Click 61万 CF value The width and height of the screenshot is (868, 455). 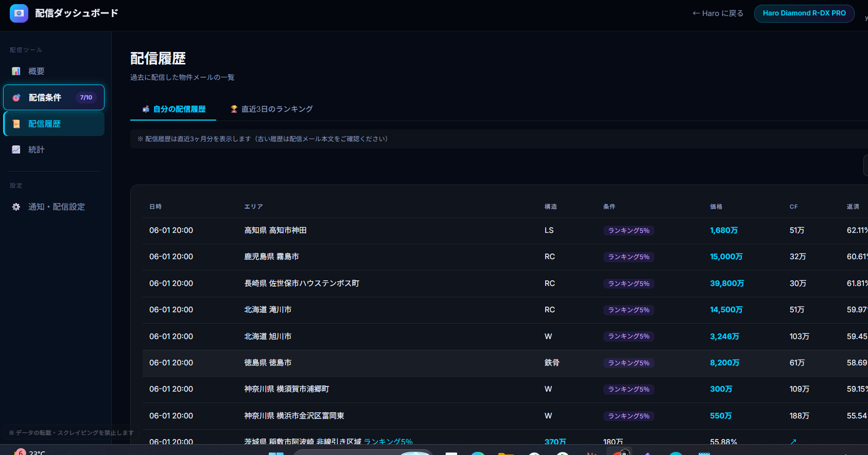point(797,363)
